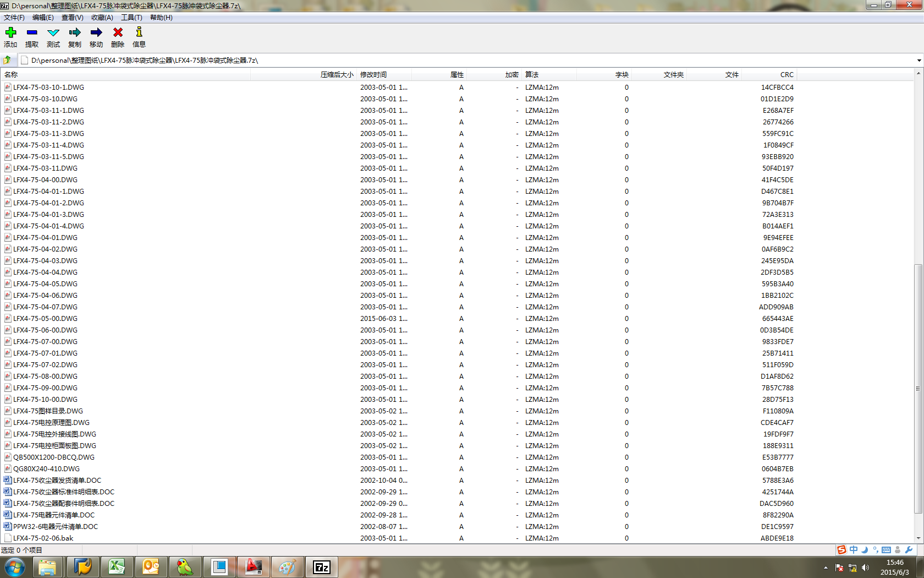Image resolution: width=924 pixels, height=578 pixels.
Task: Select the file LFX4-75-03-11-3.DWG
Action: [48, 134]
